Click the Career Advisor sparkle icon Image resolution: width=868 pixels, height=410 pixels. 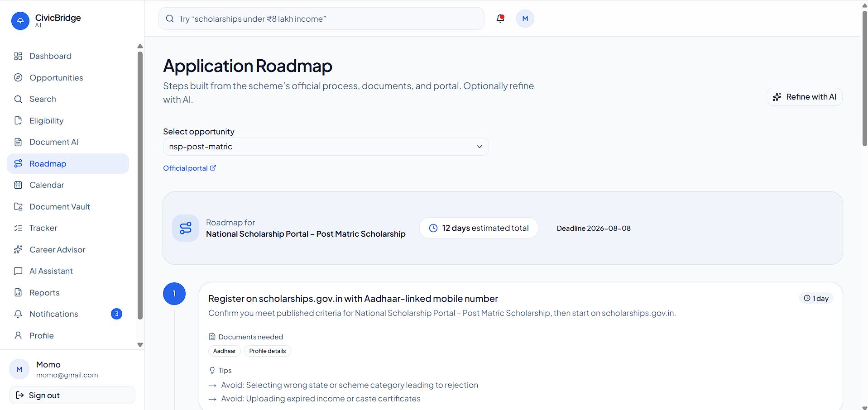point(18,249)
